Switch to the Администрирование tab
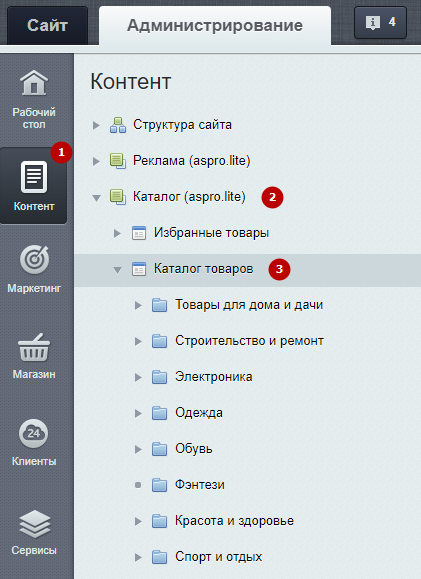The width and height of the screenshot is (421, 579). [215, 25]
